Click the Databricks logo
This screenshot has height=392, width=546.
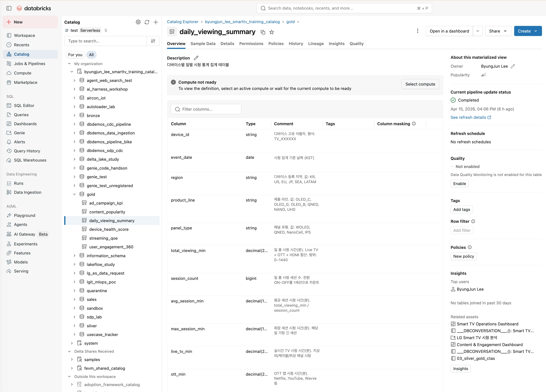[34, 8]
